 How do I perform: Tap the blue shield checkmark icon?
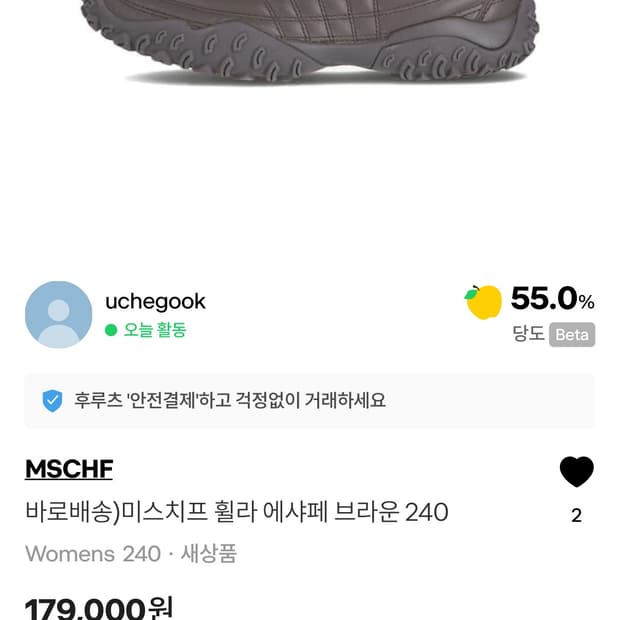(x=52, y=401)
